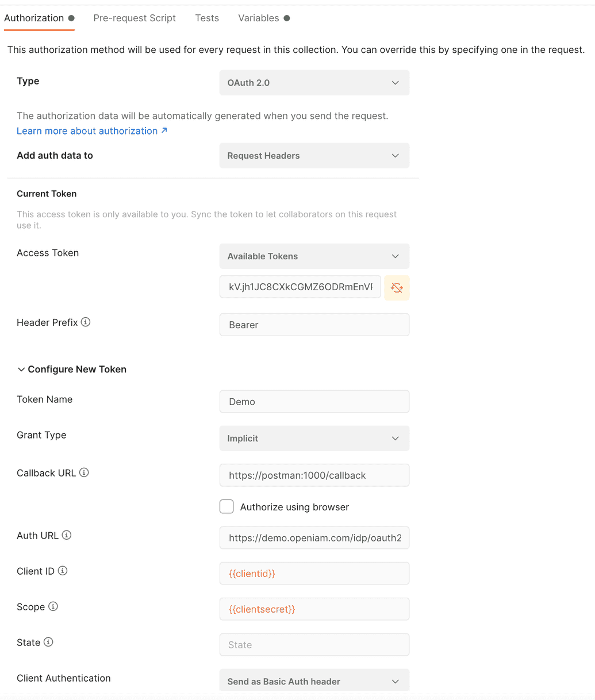The image size is (595, 700).
Task: Click the sync token icon beside access token
Action: tap(397, 287)
